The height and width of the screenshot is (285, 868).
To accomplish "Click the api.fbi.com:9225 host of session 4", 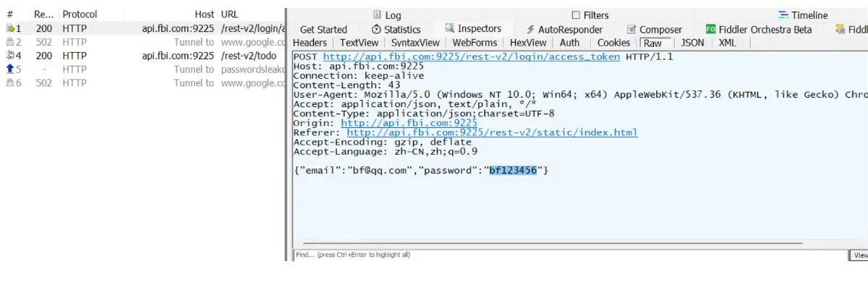I will (x=178, y=56).
